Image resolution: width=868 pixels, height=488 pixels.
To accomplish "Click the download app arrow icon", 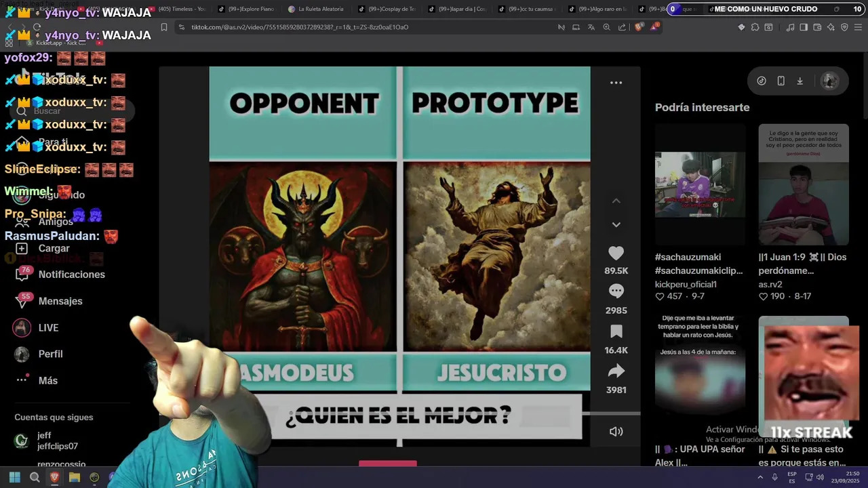I will [x=800, y=81].
